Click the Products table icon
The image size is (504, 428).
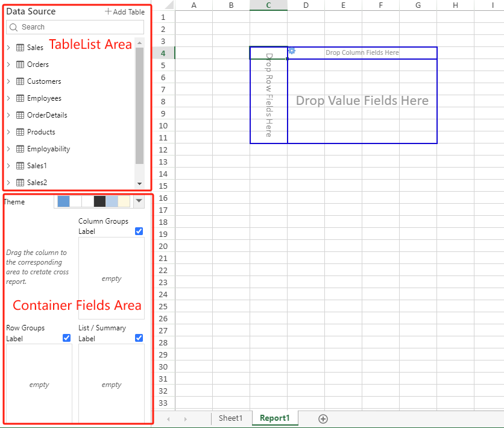pyautogui.click(x=20, y=132)
